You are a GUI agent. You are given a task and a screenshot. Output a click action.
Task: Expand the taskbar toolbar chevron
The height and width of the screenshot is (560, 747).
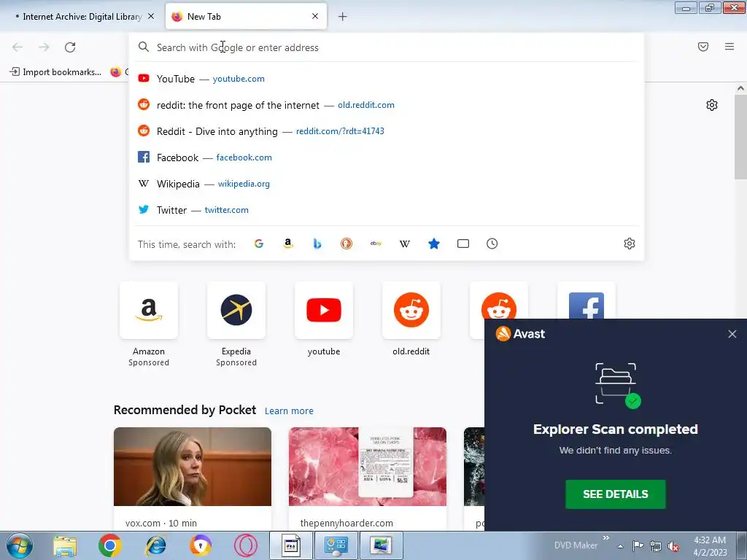[606, 538]
